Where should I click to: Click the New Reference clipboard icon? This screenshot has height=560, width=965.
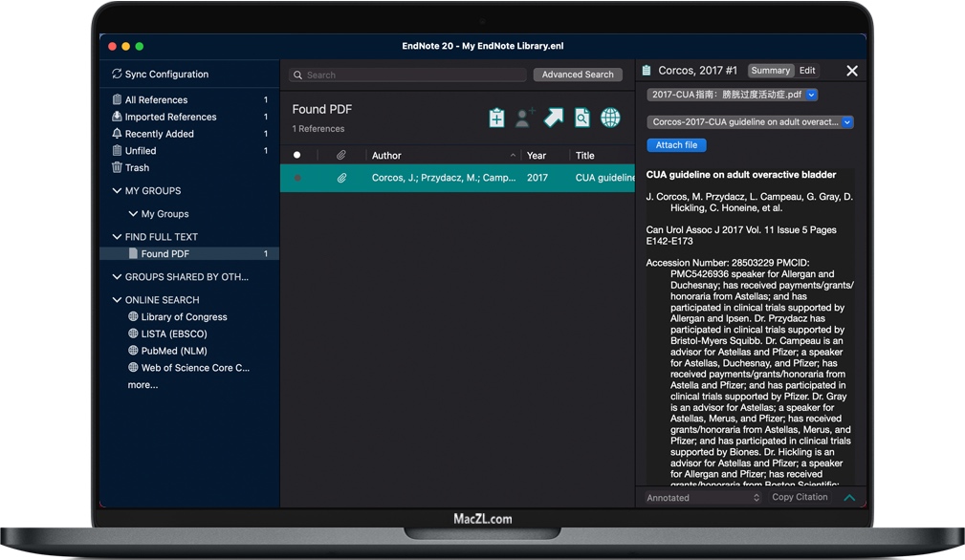pyautogui.click(x=496, y=118)
